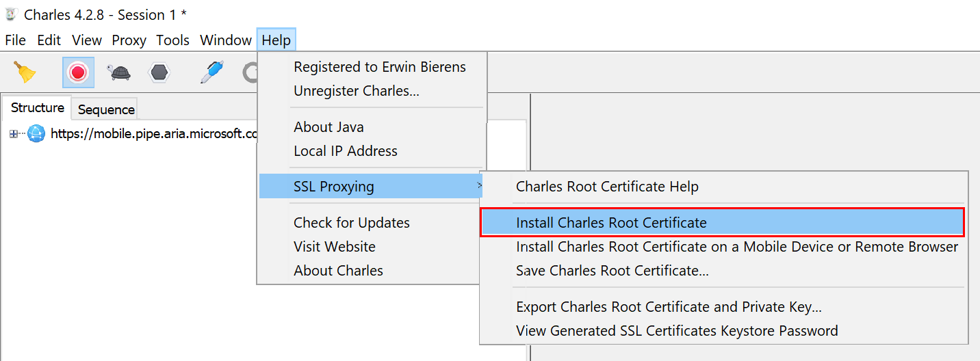This screenshot has width=980, height=361.
Task: Click the broom Clear Session icon
Action: click(25, 72)
